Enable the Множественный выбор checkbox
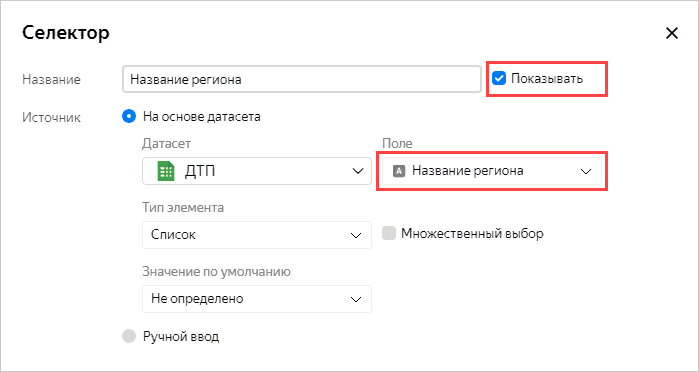 click(389, 234)
